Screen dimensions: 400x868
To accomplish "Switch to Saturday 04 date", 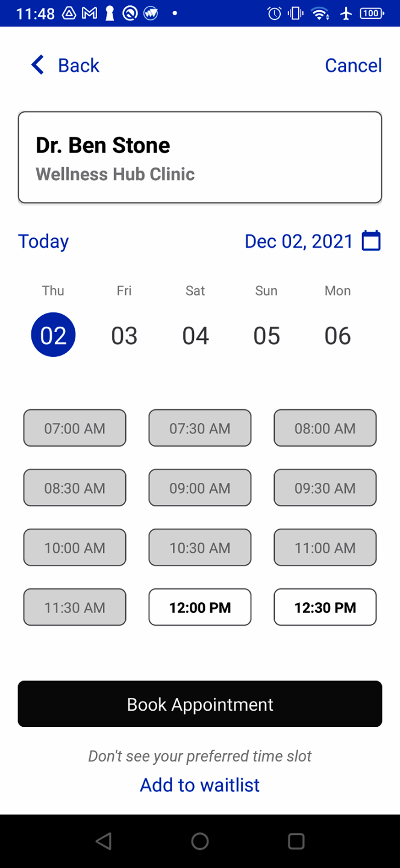I will 195,335.
